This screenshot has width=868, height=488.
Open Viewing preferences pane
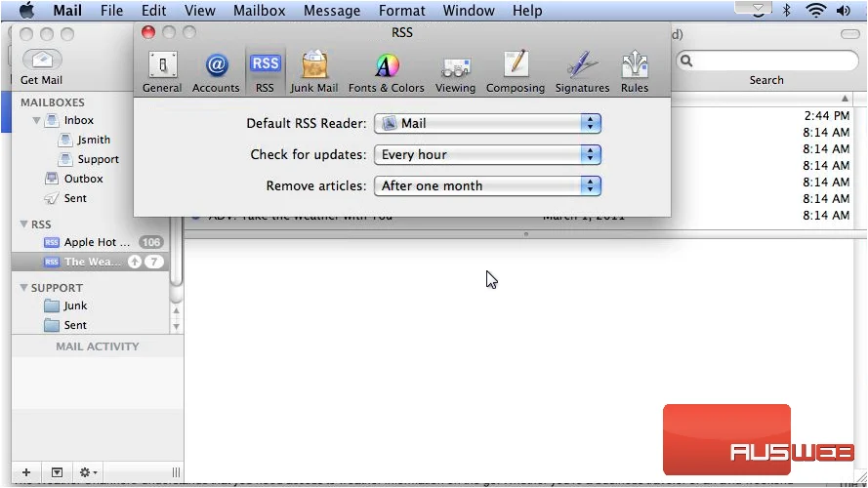(x=455, y=72)
